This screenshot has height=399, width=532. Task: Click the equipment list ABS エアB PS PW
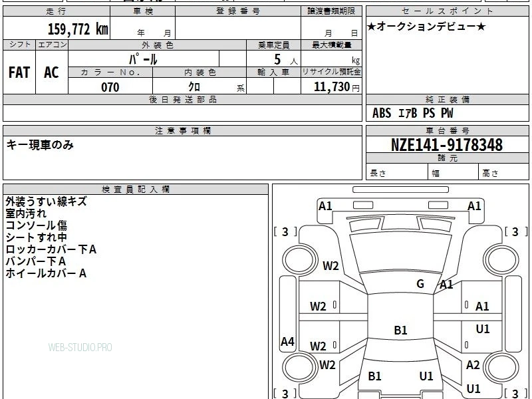pos(412,113)
